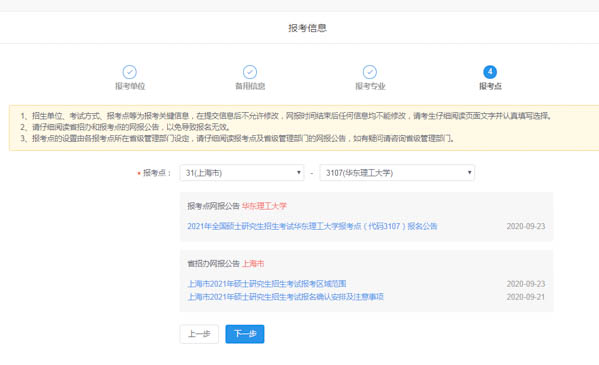This screenshot has height=365, width=599.
Task: Select the 备用信息 step label
Action: point(250,86)
